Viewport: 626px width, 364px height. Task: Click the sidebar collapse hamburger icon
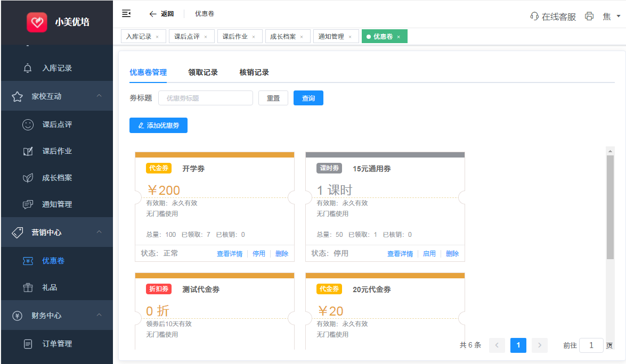(126, 13)
